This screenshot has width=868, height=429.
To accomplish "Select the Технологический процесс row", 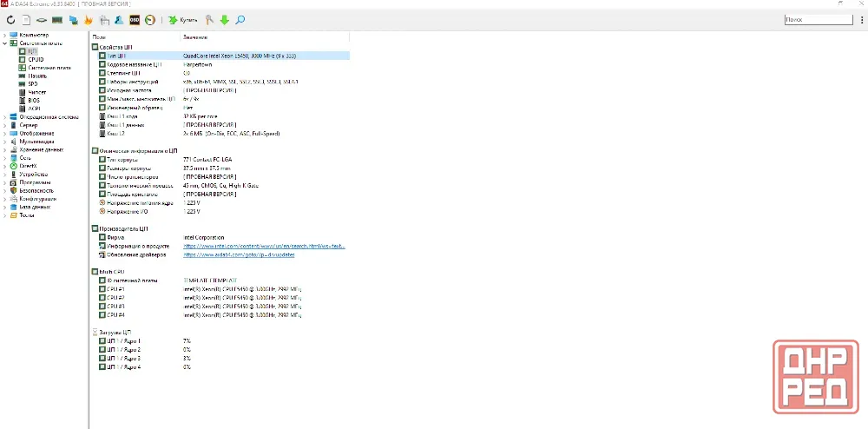I will [224, 186].
